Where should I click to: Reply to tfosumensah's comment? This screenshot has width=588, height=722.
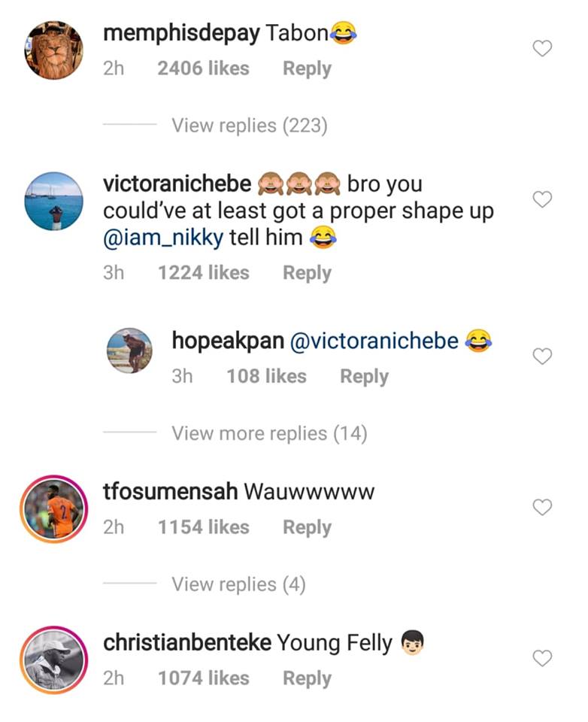point(307,527)
